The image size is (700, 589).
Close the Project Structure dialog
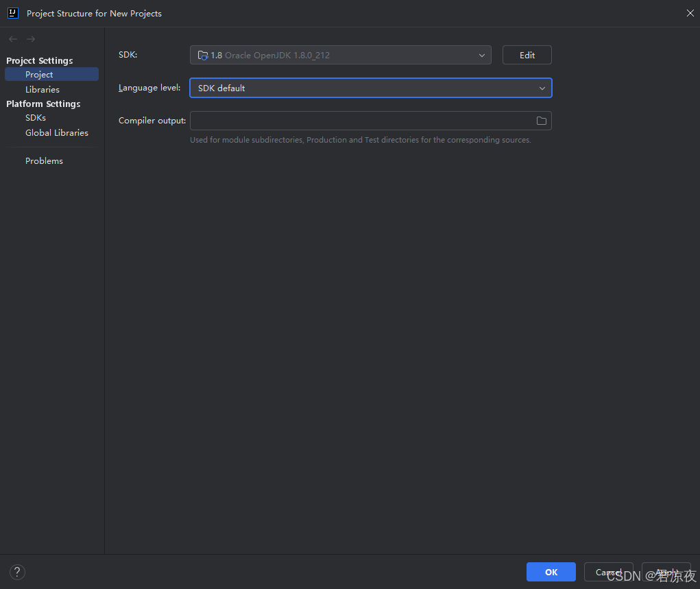pos(690,13)
